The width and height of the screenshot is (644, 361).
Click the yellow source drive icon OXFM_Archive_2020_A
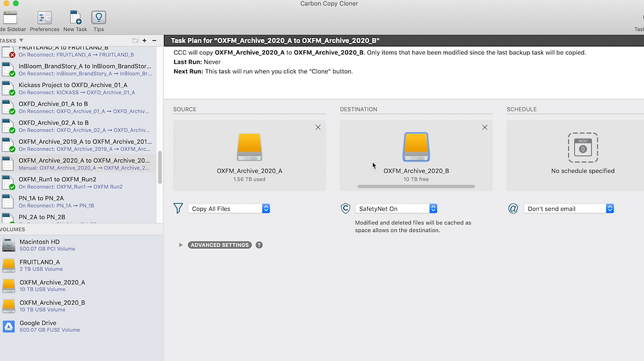(249, 147)
